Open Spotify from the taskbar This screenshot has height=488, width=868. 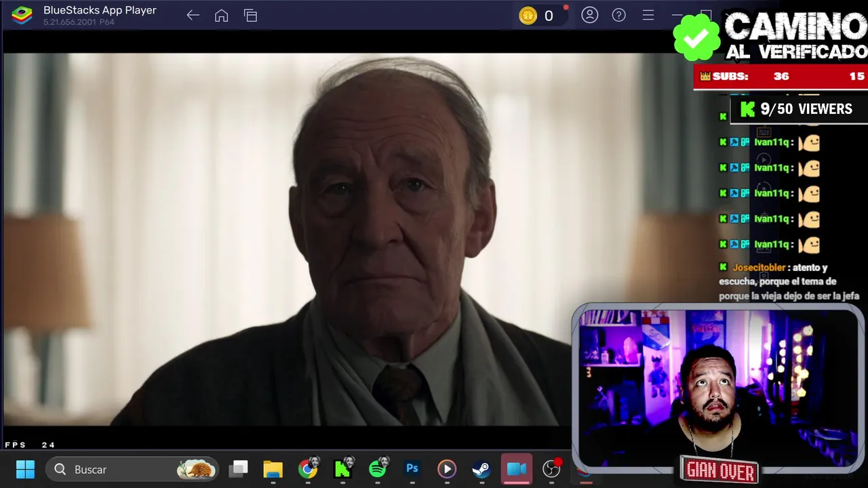click(x=378, y=469)
